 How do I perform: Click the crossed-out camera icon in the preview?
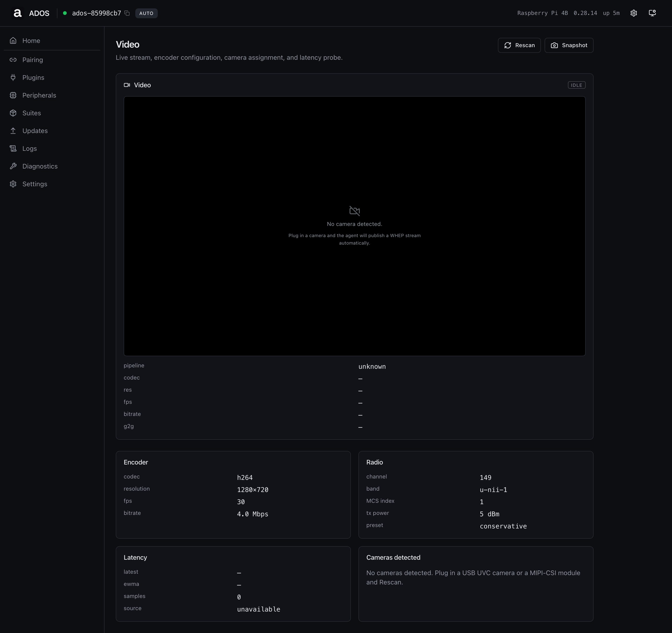[355, 211]
